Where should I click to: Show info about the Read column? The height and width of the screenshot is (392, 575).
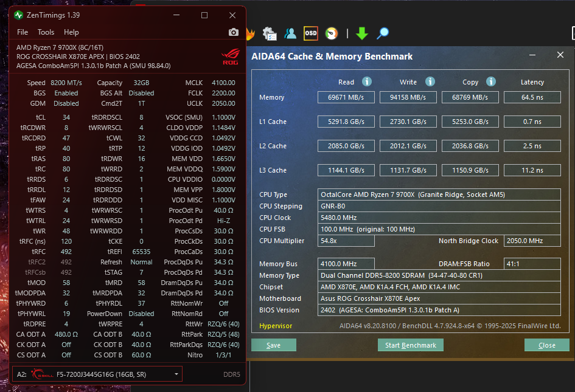367,81
